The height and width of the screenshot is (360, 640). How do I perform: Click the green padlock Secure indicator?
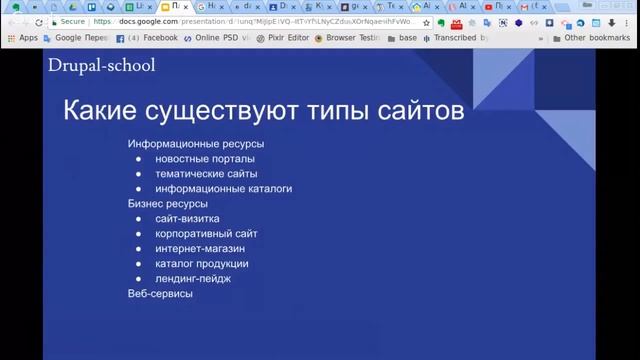coord(68,22)
